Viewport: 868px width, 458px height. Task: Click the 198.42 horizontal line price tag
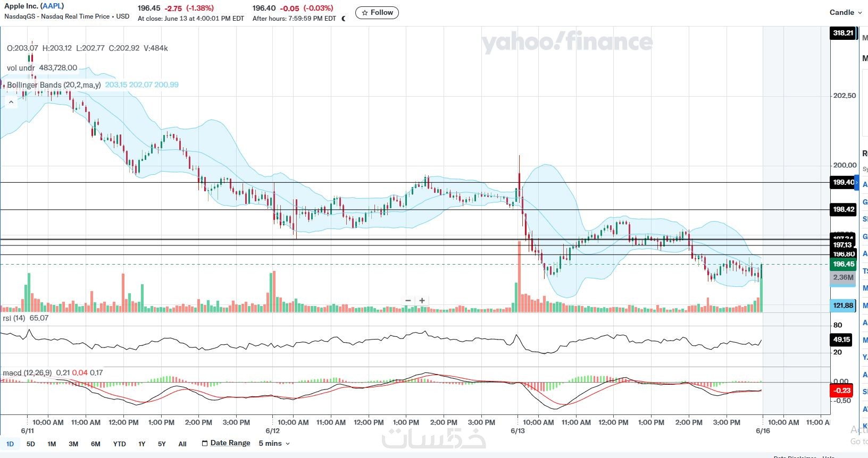click(x=844, y=209)
